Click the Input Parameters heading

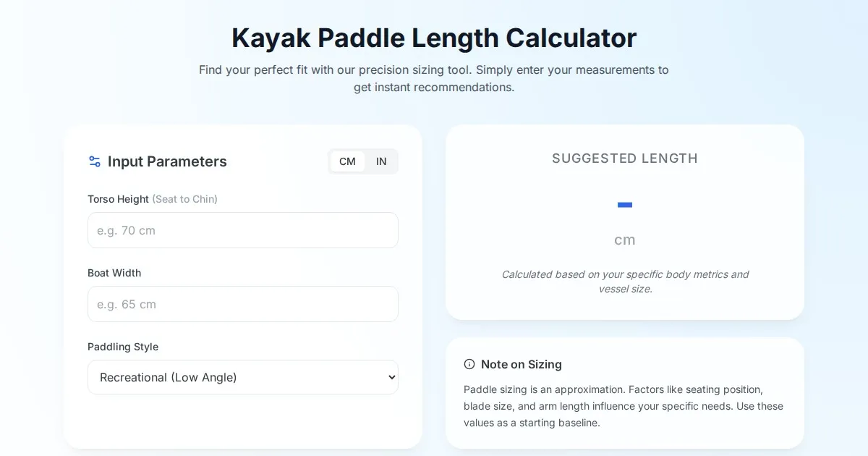click(x=167, y=161)
